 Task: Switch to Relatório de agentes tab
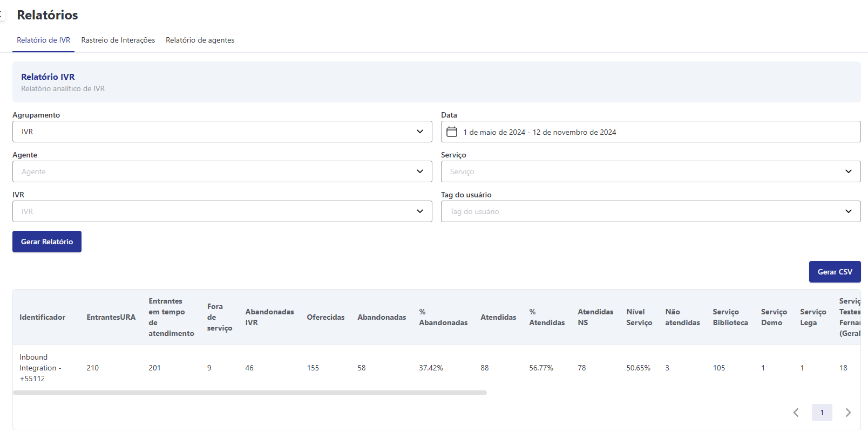tap(200, 40)
